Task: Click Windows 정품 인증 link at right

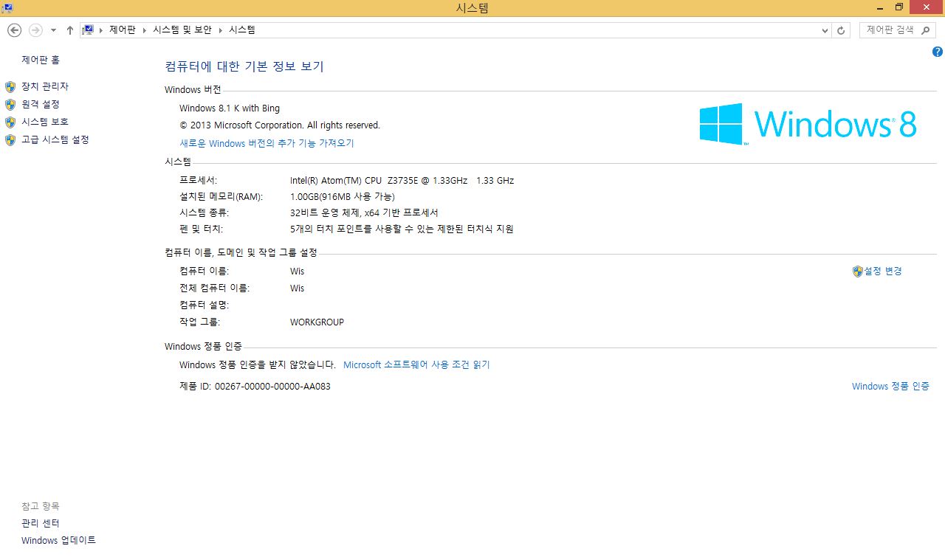Action: (890, 386)
